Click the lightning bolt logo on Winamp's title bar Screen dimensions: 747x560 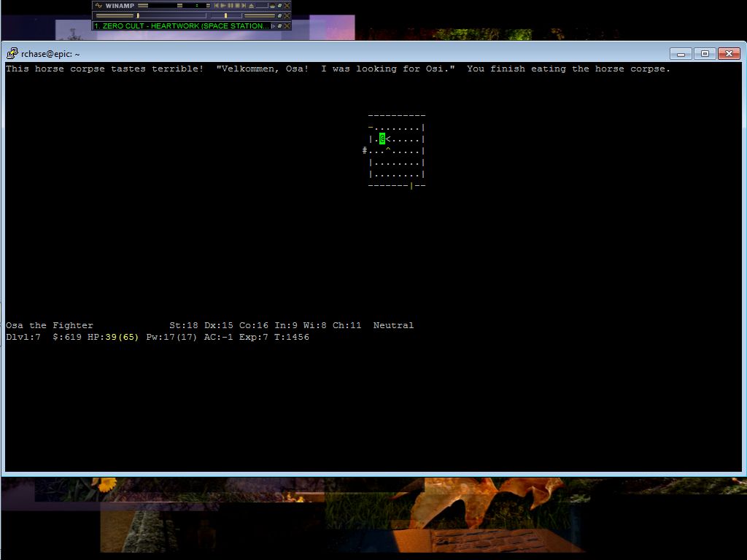coord(97,5)
